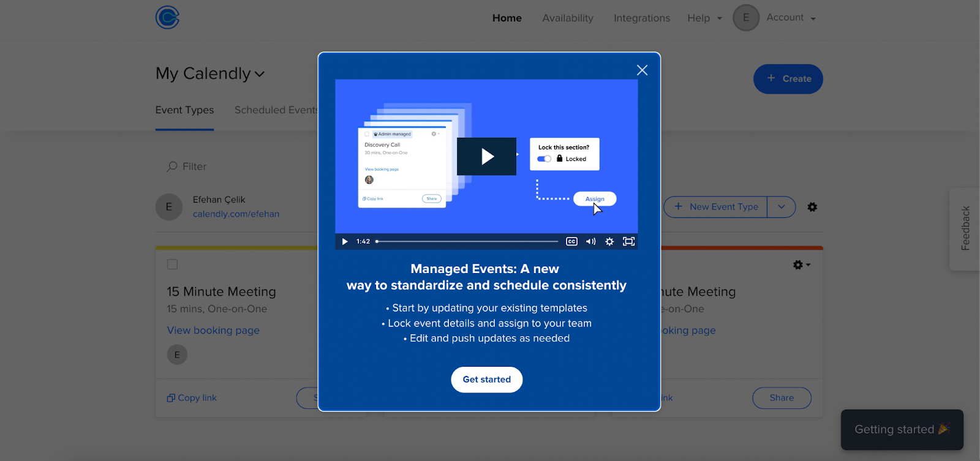The height and width of the screenshot is (461, 980).
Task: Go to Availability page
Action: pyautogui.click(x=568, y=18)
